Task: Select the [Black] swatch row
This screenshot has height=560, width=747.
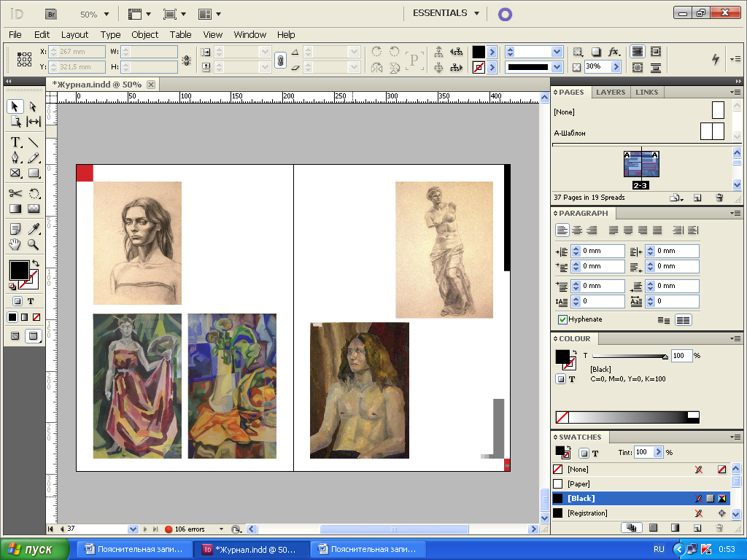Action: click(x=640, y=499)
